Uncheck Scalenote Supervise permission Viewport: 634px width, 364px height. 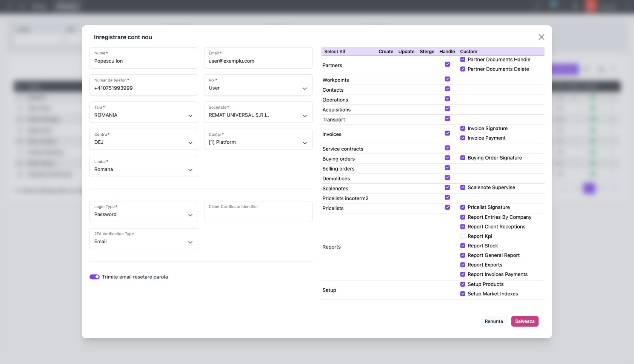pos(463,187)
